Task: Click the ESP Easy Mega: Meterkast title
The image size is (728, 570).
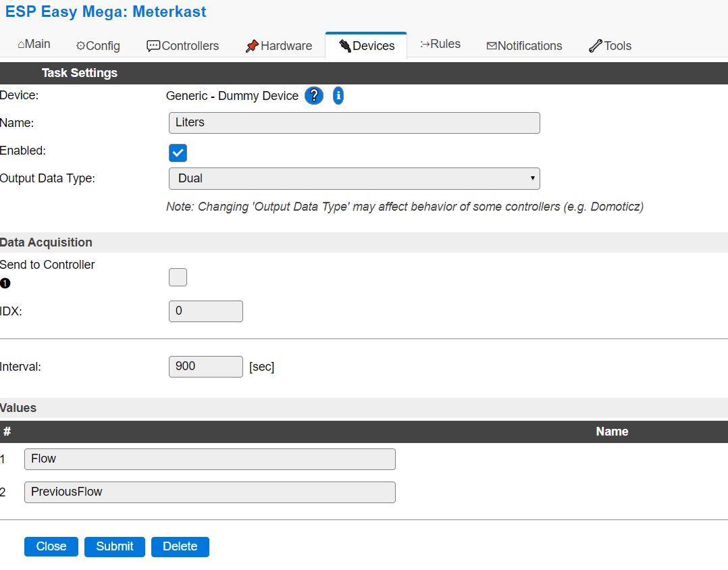Action: coord(105,11)
